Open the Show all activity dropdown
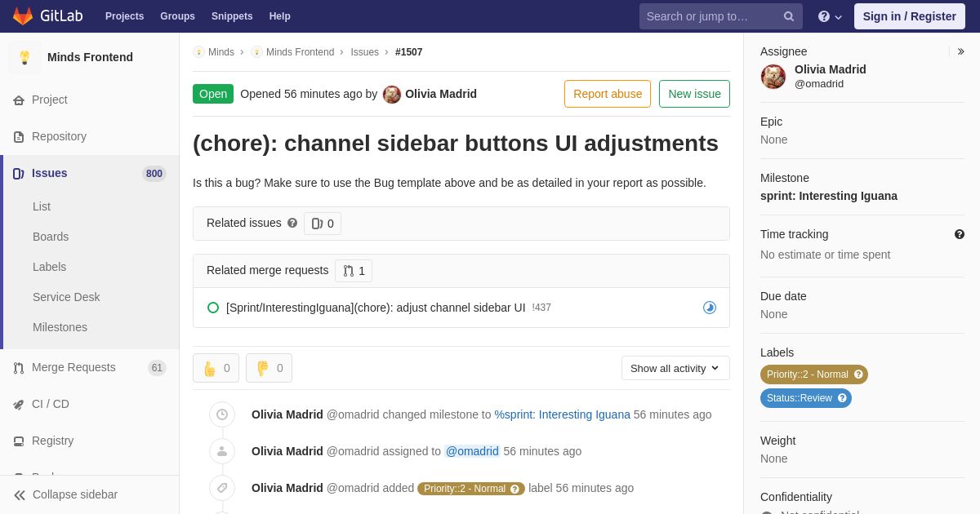Viewport: 980px width, 514px height. [675, 368]
